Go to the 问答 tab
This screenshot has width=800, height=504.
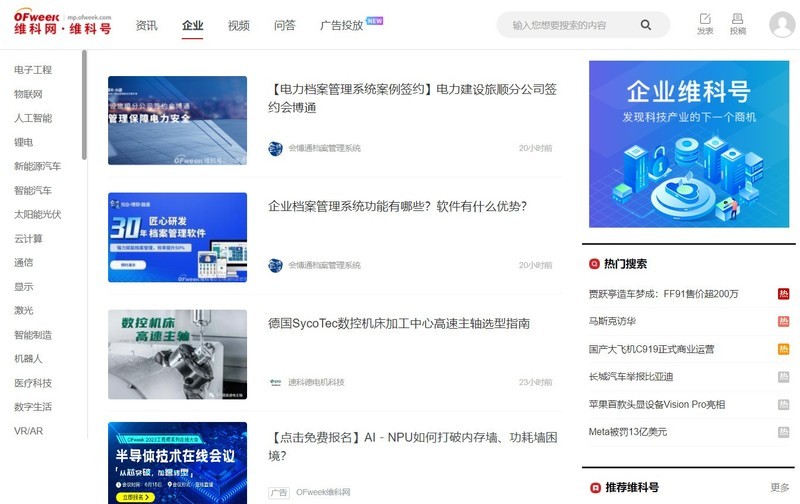[x=285, y=25]
